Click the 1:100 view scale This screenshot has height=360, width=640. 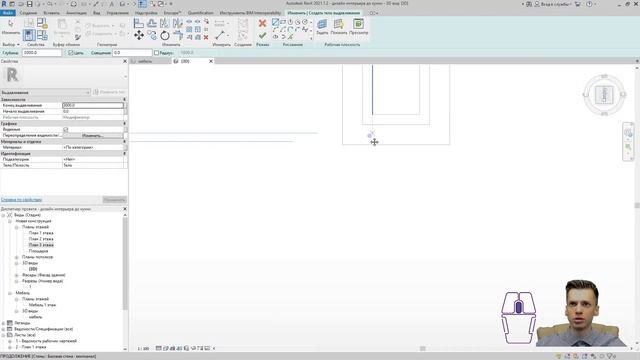[143, 349]
